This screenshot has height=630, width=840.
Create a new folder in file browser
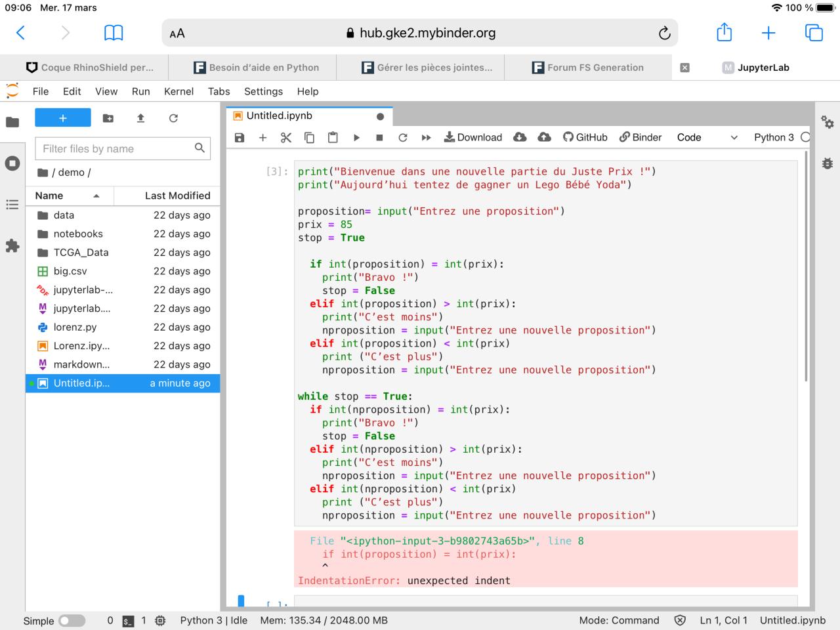108,118
